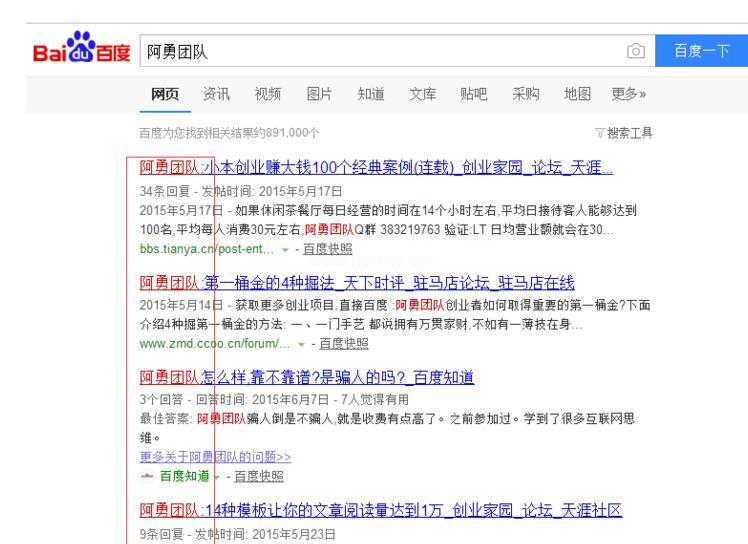Open image search via camera icon
Screen dimensions: 748x544
[x=634, y=50]
